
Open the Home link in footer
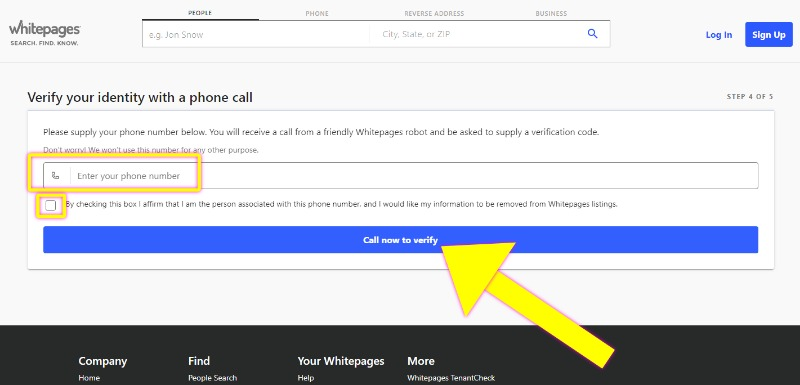tap(89, 378)
